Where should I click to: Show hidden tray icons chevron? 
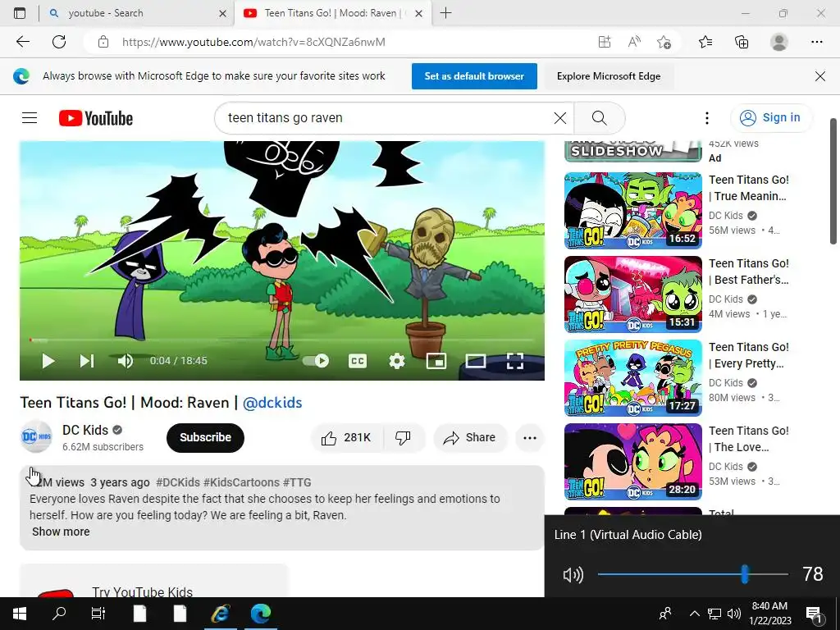tap(694, 614)
